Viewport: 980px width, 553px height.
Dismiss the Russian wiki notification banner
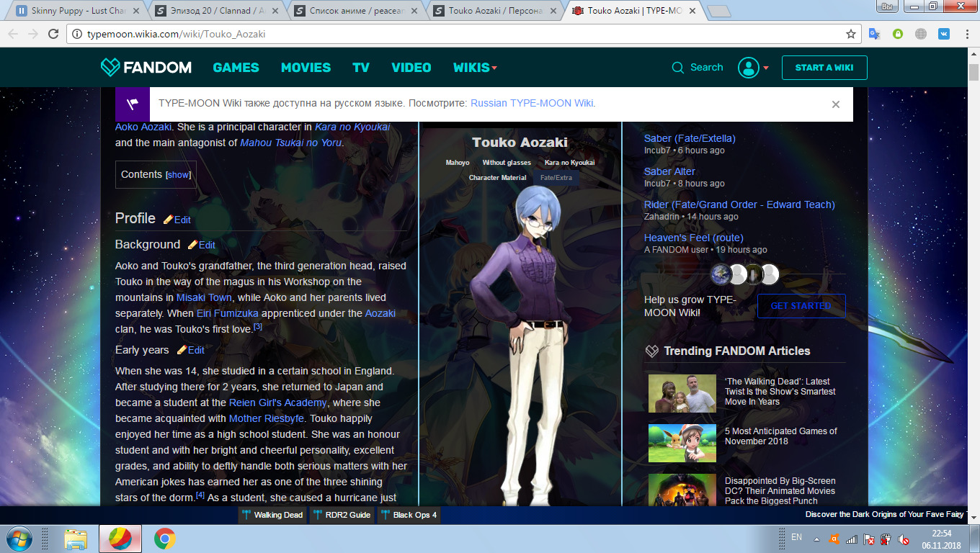pos(835,104)
